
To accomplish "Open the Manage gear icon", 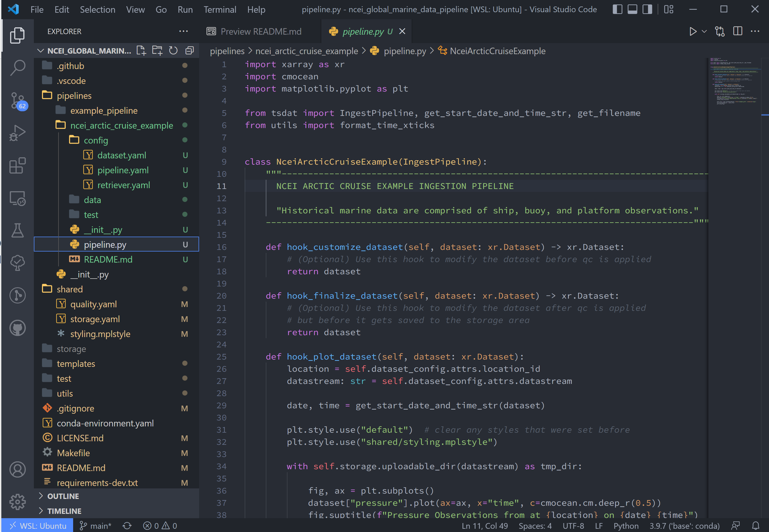I will pyautogui.click(x=17, y=502).
